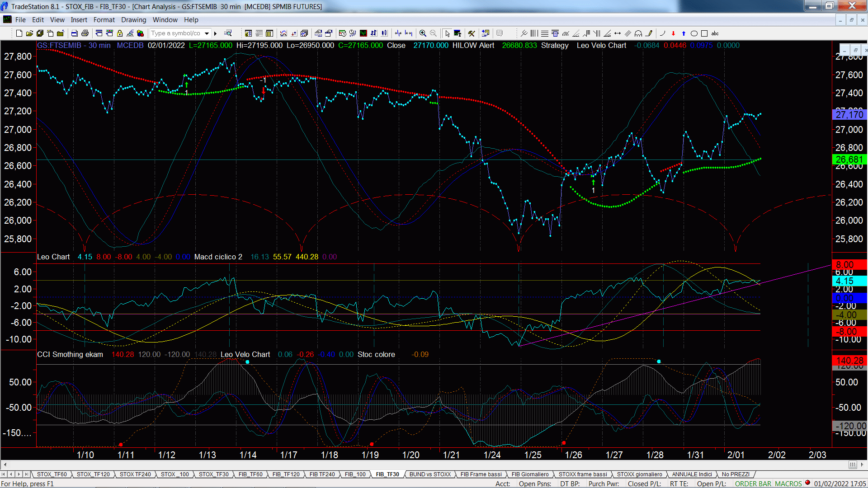Click the padlock lock icon in toolbar
Image resolution: width=868 pixels, height=488 pixels.
point(120,33)
